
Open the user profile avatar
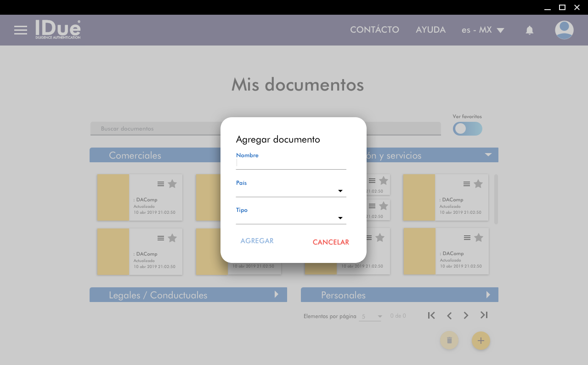(564, 30)
